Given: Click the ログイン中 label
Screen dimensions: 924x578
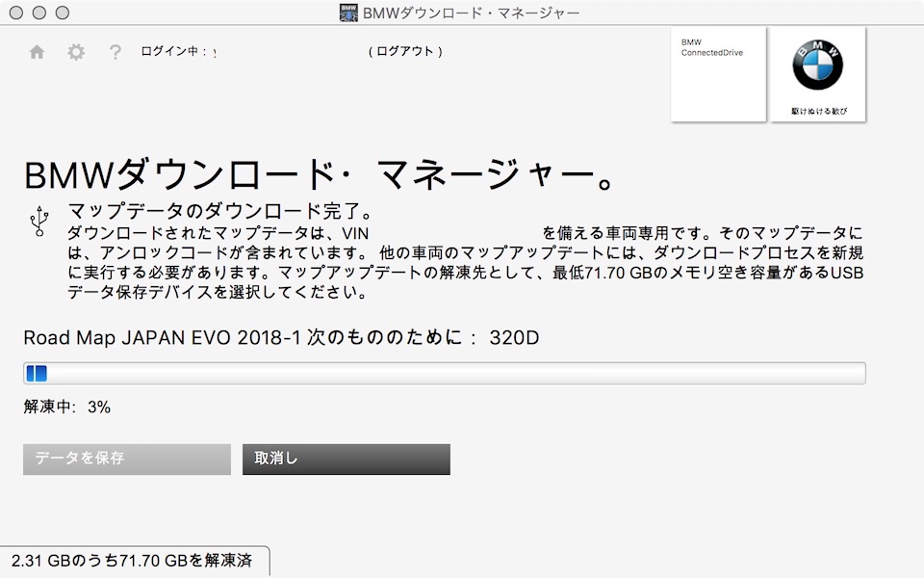Looking at the screenshot, I should (x=174, y=51).
